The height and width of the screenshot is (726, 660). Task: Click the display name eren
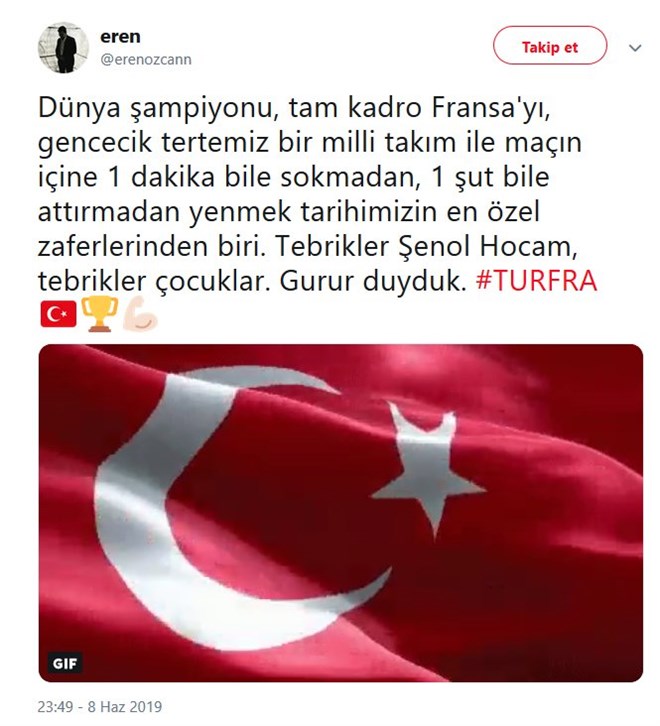click(x=120, y=37)
